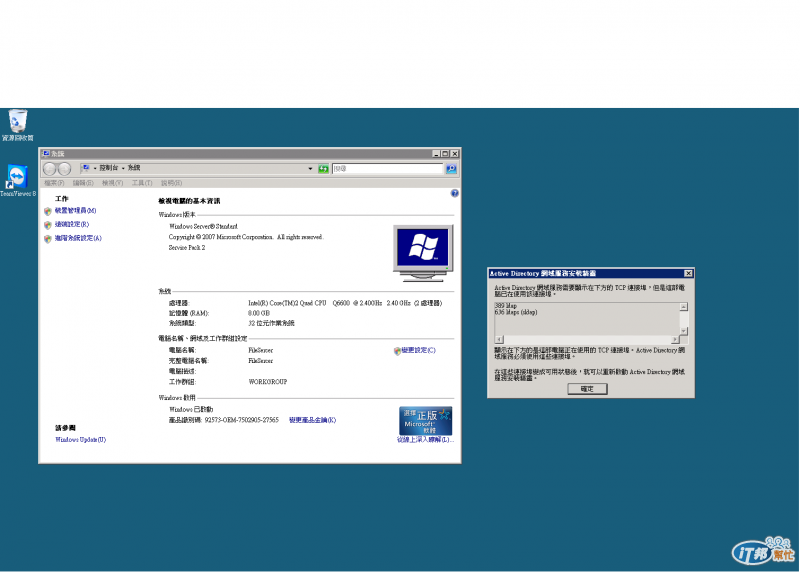Minimize the System window
The width and height of the screenshot is (800, 572).
coord(436,154)
